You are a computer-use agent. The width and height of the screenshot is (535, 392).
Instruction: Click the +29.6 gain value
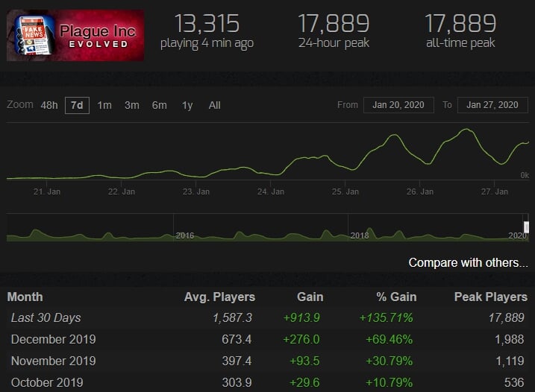(304, 382)
